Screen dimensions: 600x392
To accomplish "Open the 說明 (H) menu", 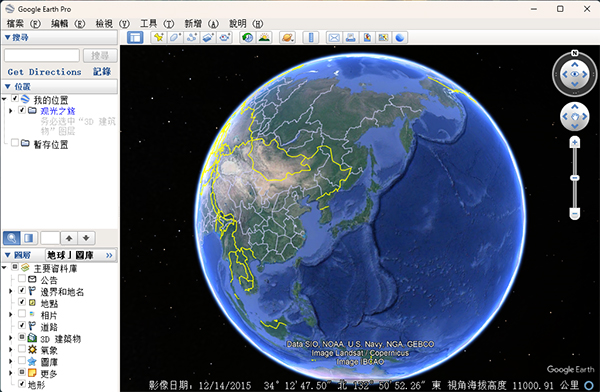I will click(246, 24).
